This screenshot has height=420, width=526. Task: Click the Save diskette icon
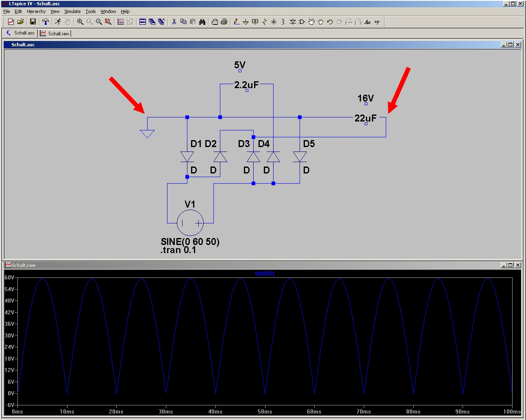click(x=33, y=22)
